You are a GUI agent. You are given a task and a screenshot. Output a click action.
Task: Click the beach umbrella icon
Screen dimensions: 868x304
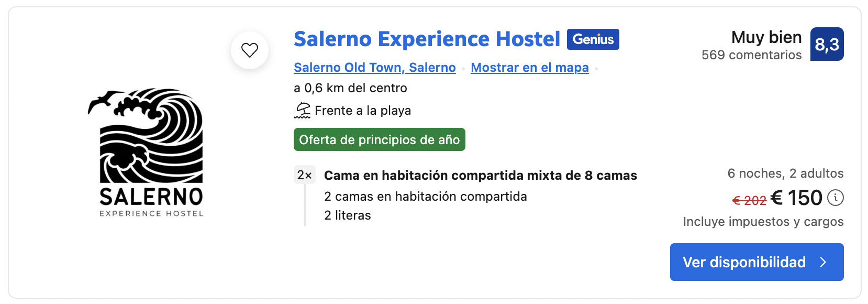[303, 111]
